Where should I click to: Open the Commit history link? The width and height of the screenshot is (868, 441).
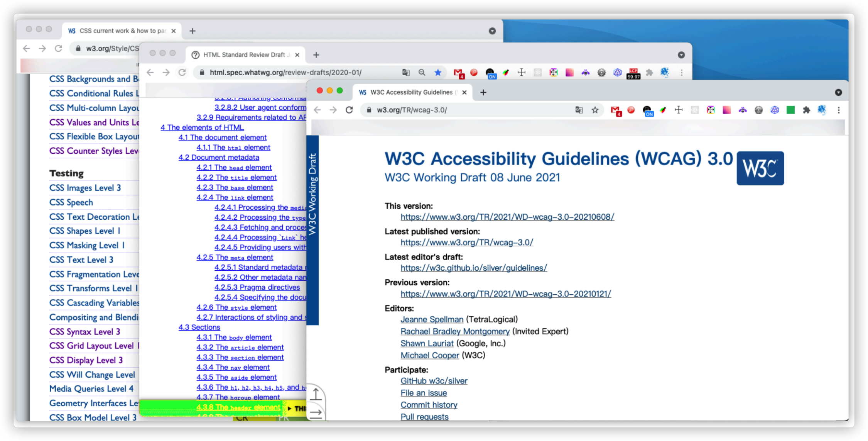[429, 405]
